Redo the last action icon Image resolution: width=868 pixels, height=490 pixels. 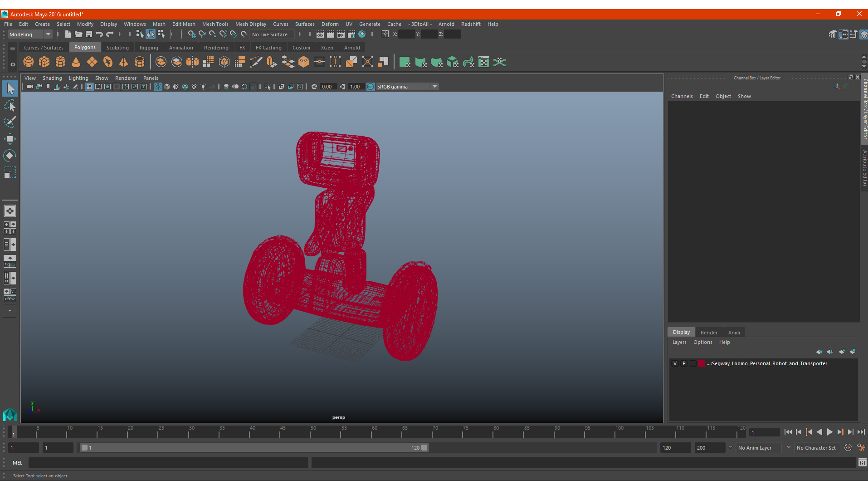pyautogui.click(x=110, y=34)
